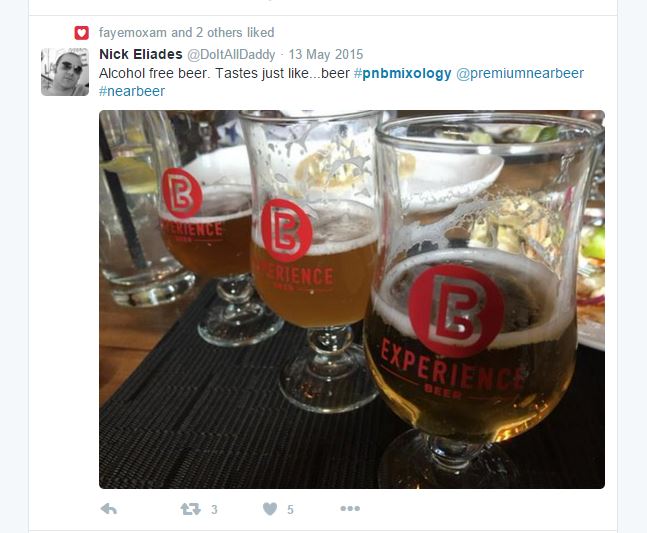Screen dimensions: 647x533
Task: Click the like count 5
Action: [x=290, y=510]
